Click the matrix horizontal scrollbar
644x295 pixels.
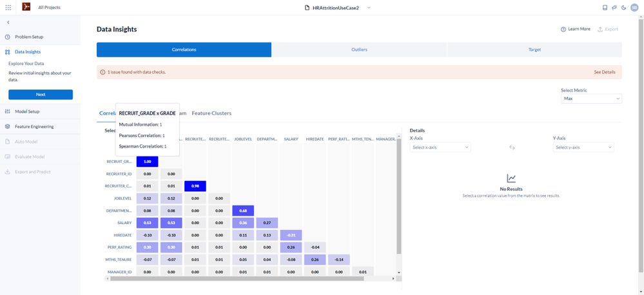click(237, 278)
